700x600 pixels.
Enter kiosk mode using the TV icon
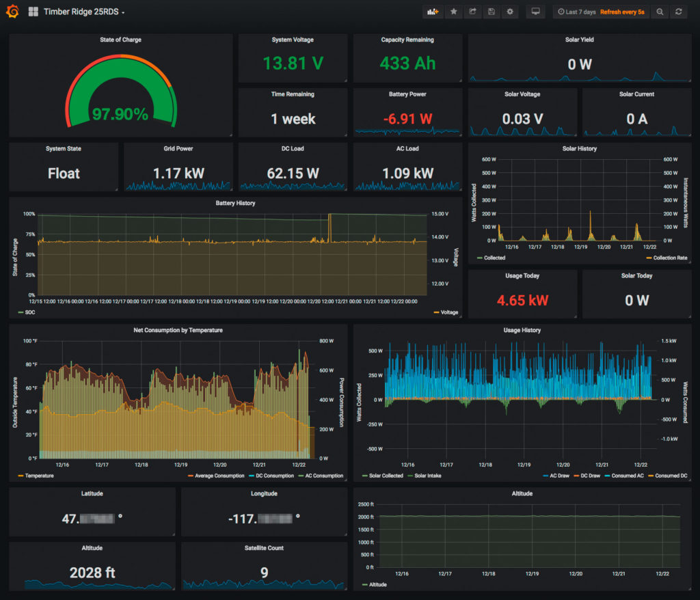(x=535, y=12)
